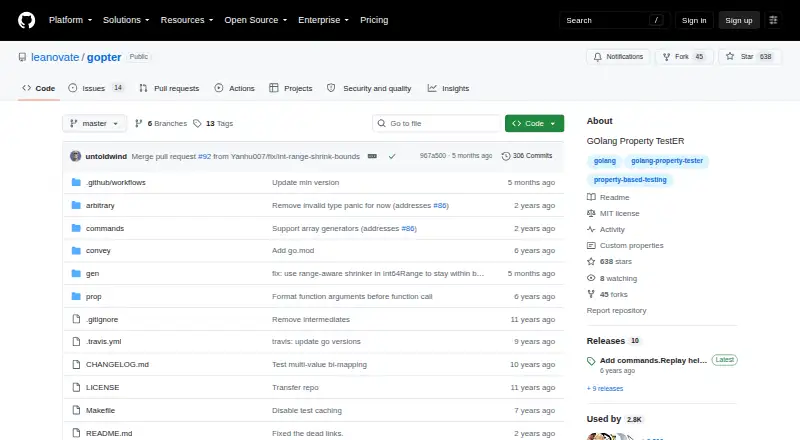Click 'Add go.mod' commit message

tap(293, 251)
